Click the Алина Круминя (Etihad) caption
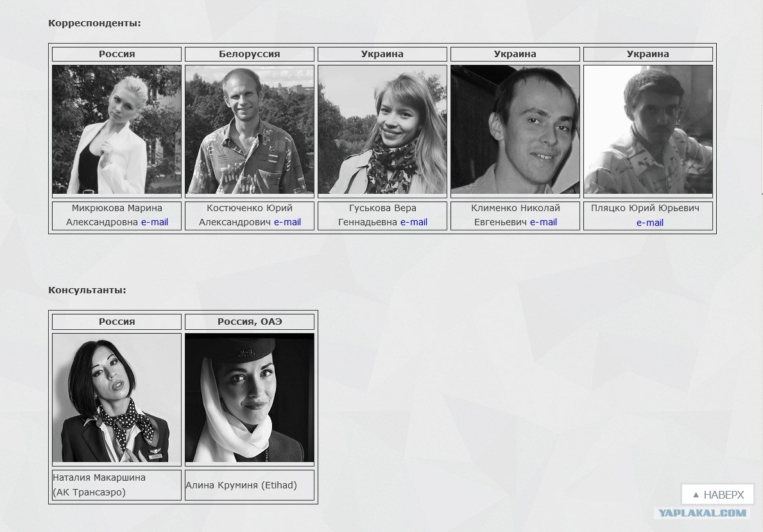 click(241, 485)
